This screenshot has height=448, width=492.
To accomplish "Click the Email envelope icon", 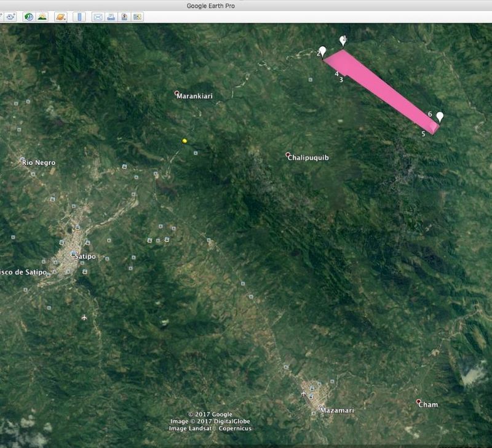I will 98,17.
